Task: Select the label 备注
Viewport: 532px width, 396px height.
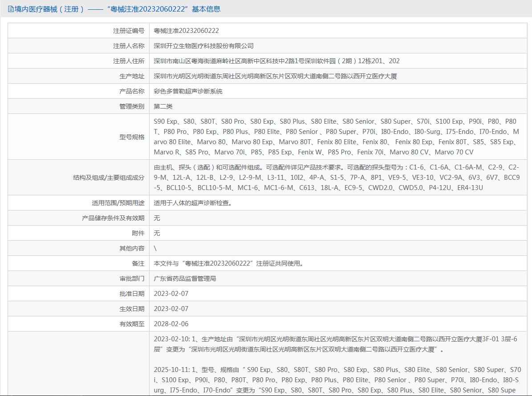Action: (138, 263)
